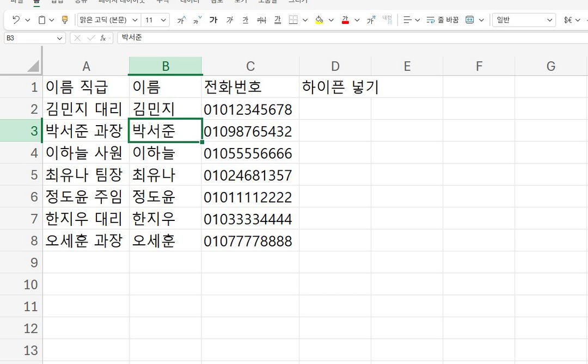
Task: Select cell containing 01024681357
Action: point(250,175)
